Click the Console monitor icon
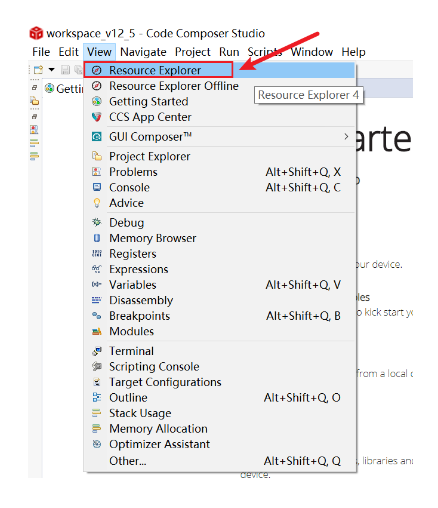The width and height of the screenshot is (438, 508). [x=97, y=187]
